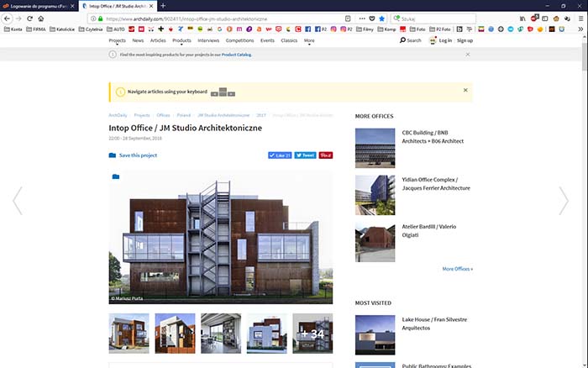588x368 pixels.
Task: Open the Komp bookmarks folder
Action: tap(386, 29)
